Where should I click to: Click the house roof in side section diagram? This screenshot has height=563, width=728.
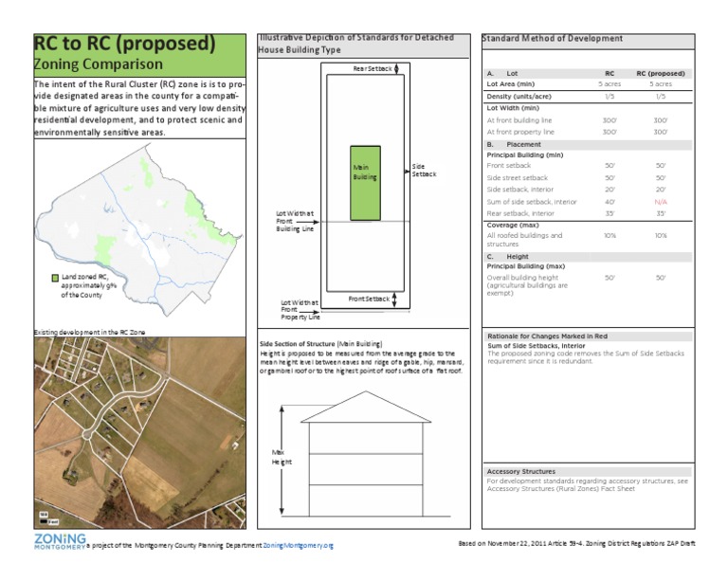tap(366, 407)
